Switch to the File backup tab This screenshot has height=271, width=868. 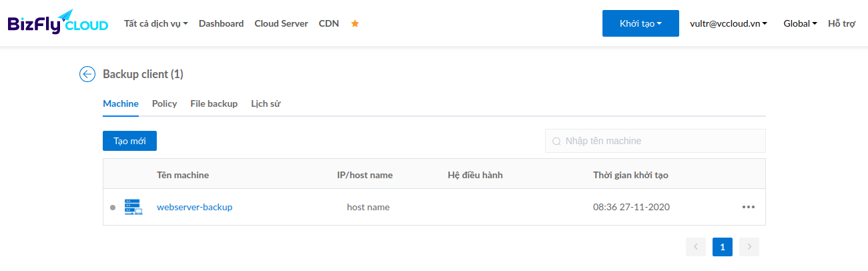point(213,103)
